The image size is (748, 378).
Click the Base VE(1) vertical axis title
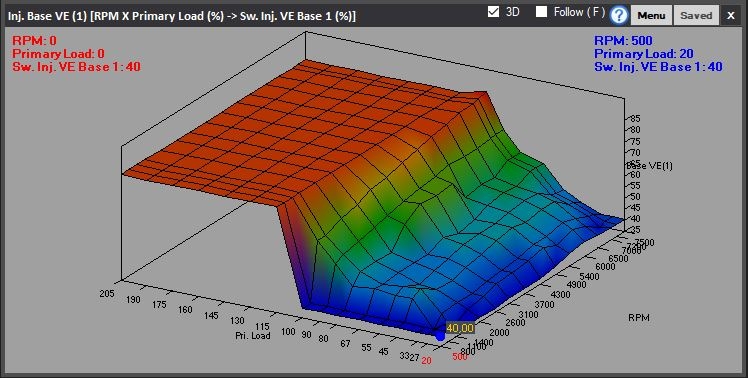pos(649,166)
